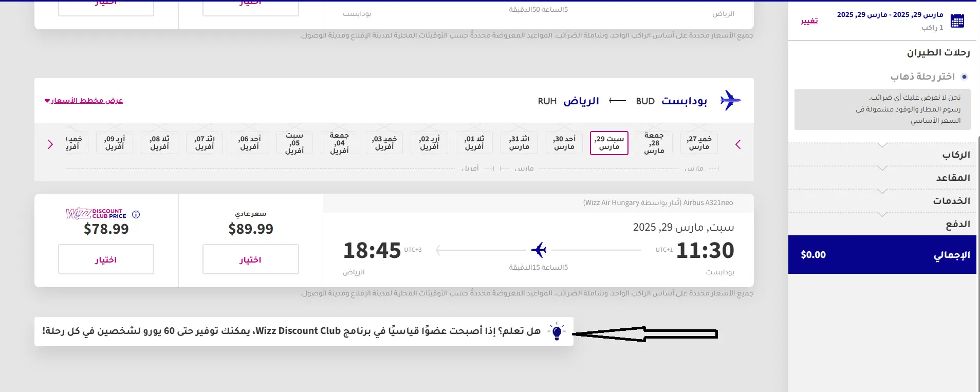Open the calendar icon in the sidebar
This screenshot has width=980, height=392.
tap(957, 21)
